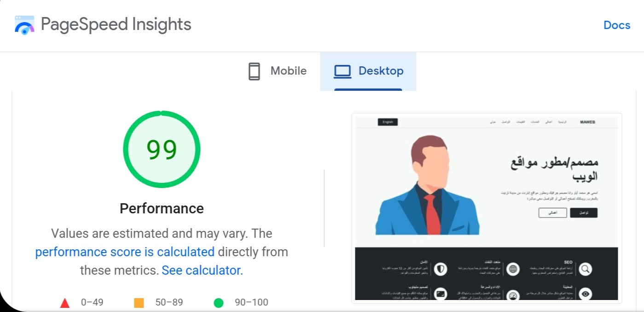
Task: Switch to the Mobile tab
Action: pyautogui.click(x=288, y=71)
